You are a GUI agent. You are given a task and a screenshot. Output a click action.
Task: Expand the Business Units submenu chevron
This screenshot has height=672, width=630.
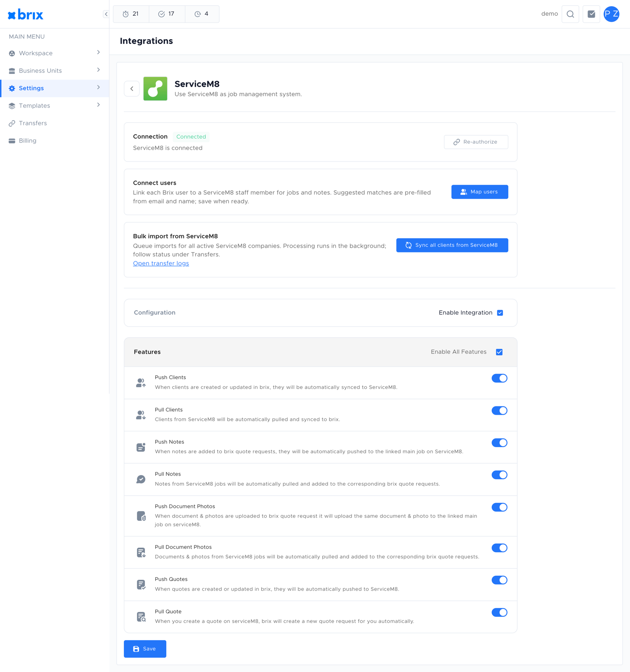coord(98,70)
